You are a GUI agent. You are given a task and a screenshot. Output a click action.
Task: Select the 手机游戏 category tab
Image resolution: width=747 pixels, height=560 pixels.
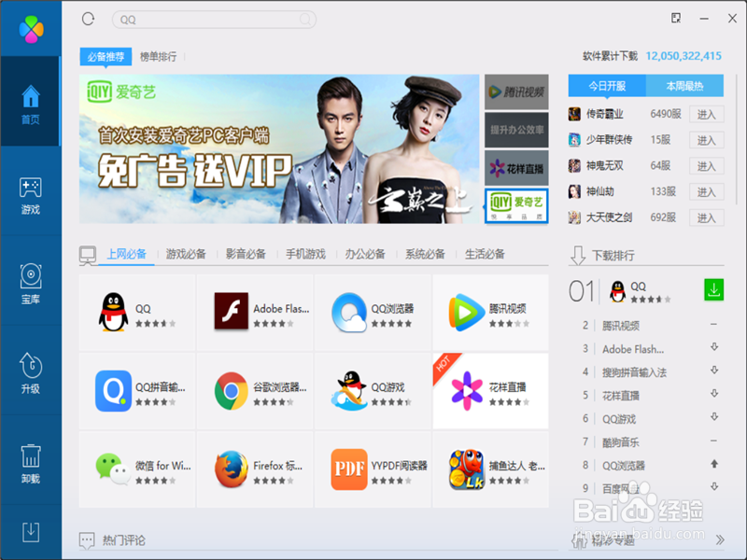[x=305, y=254]
